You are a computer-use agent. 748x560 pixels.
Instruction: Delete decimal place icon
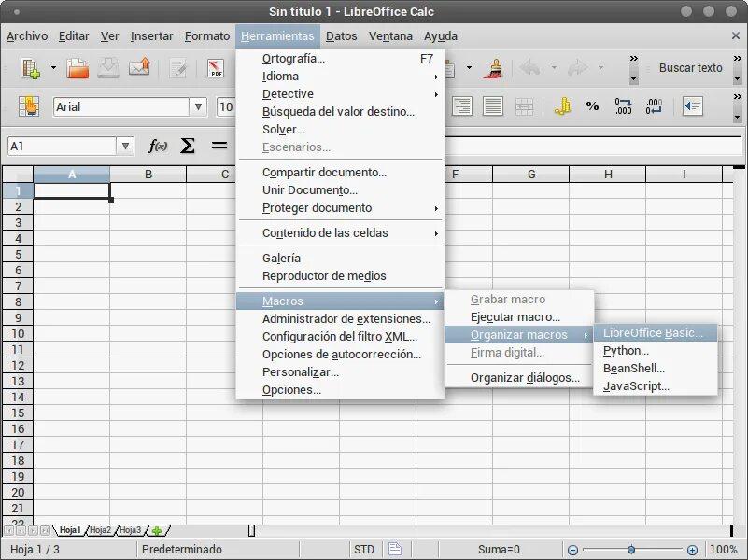654,106
